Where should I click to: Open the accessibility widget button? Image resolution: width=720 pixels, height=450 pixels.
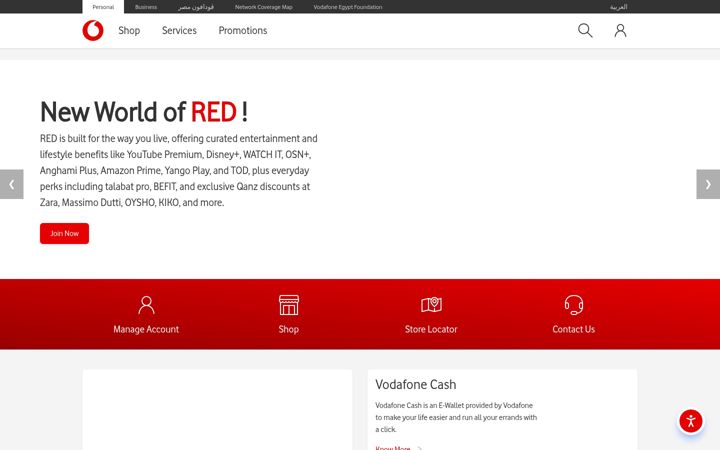[691, 421]
